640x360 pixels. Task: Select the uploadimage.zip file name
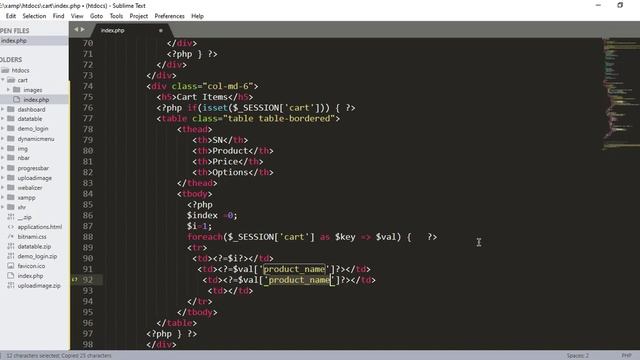tap(39, 285)
